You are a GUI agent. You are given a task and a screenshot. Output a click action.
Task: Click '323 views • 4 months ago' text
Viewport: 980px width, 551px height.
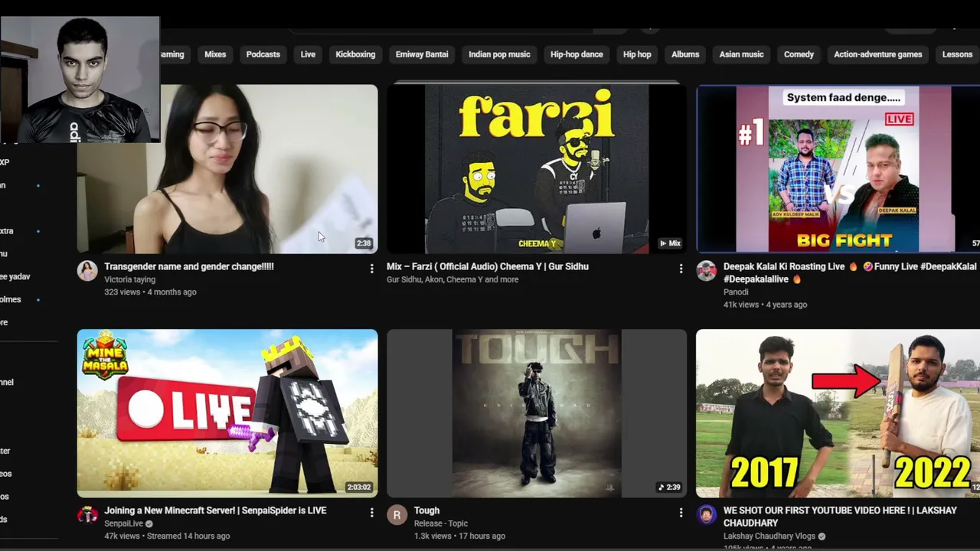150,292
